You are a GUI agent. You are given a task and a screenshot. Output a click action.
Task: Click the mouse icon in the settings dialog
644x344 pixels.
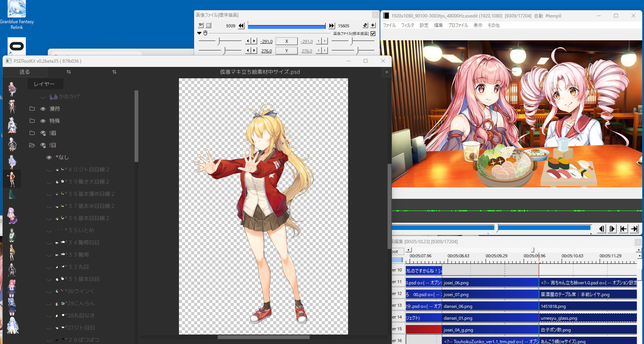(205, 33)
